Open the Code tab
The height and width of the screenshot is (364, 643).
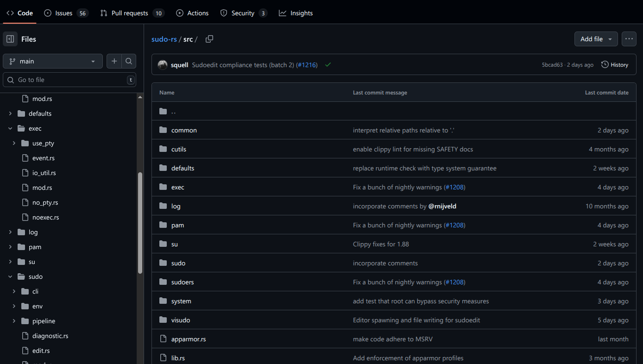click(x=19, y=13)
